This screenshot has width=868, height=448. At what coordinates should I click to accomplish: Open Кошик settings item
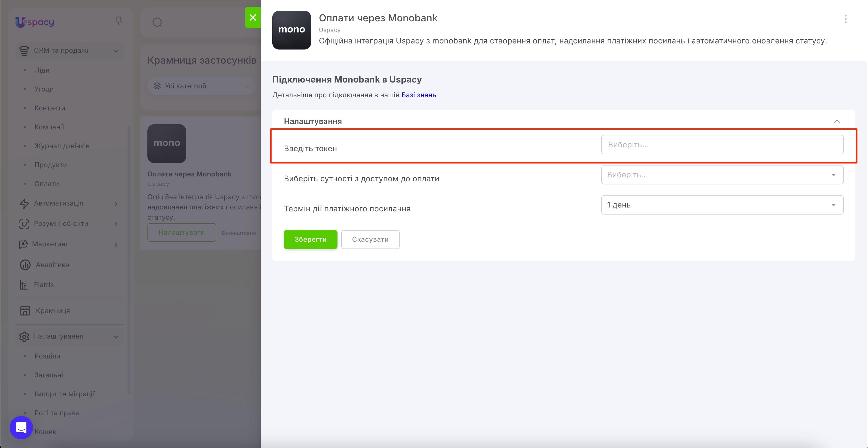[45, 432]
